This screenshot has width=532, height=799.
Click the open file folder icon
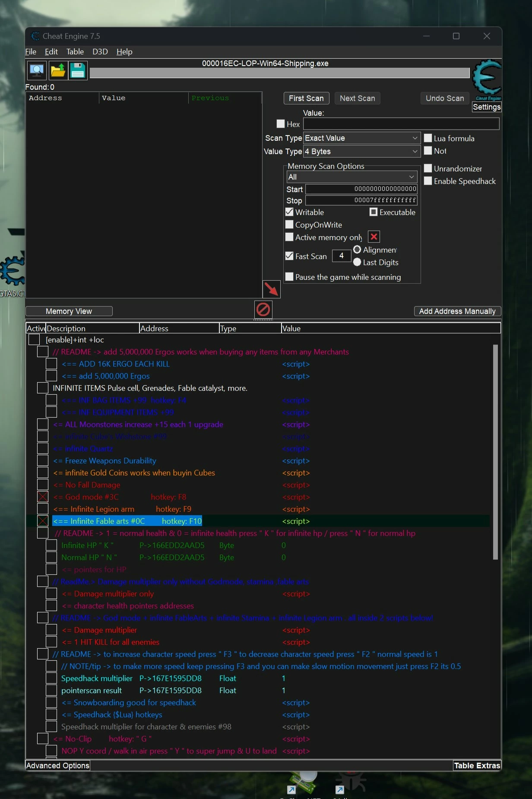tap(57, 70)
